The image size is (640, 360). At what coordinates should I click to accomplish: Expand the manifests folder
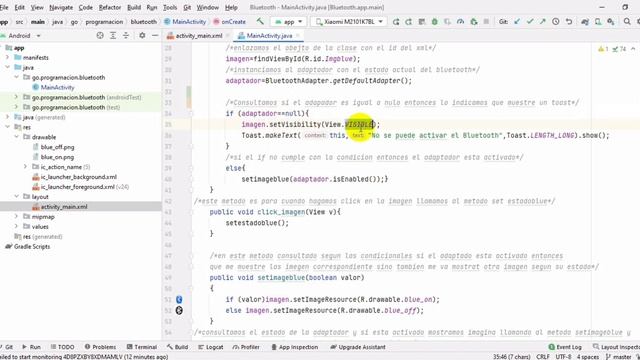7,58
